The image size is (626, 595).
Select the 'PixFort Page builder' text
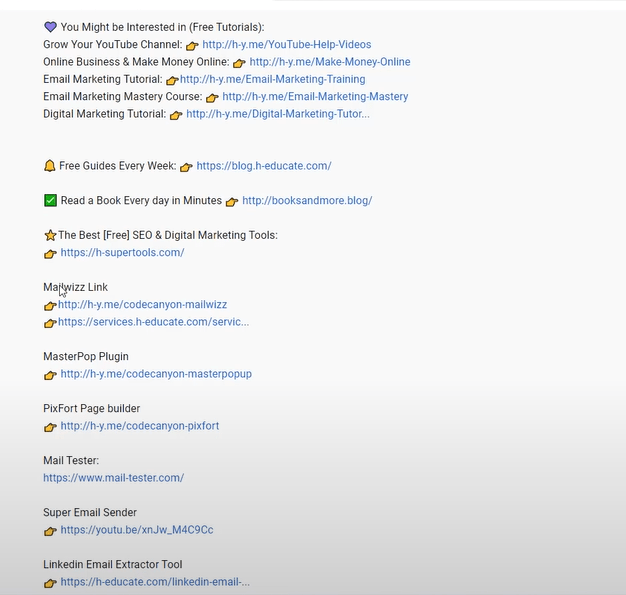pos(91,409)
